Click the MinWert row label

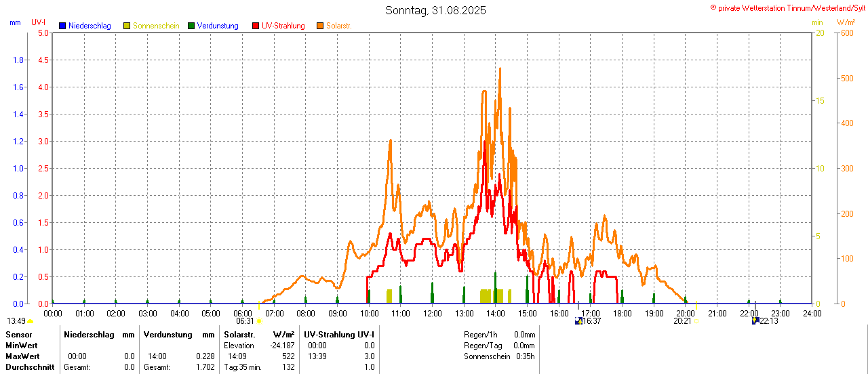22,346
